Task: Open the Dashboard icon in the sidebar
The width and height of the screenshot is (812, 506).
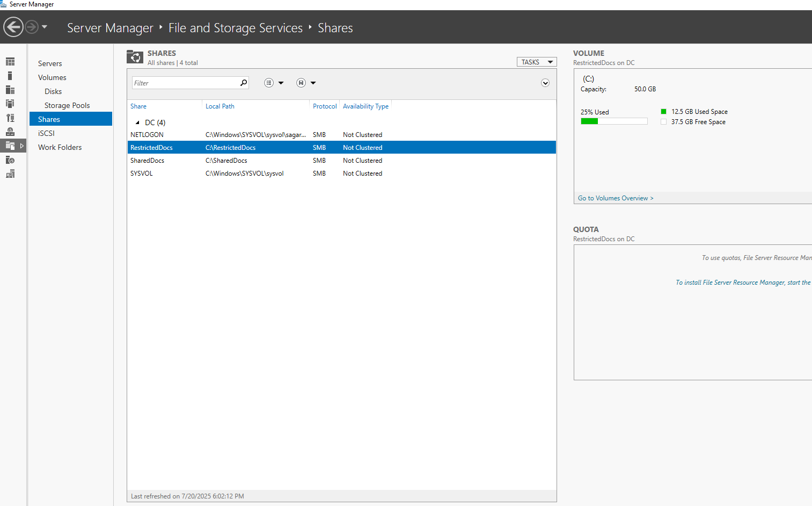Action: tap(10, 62)
